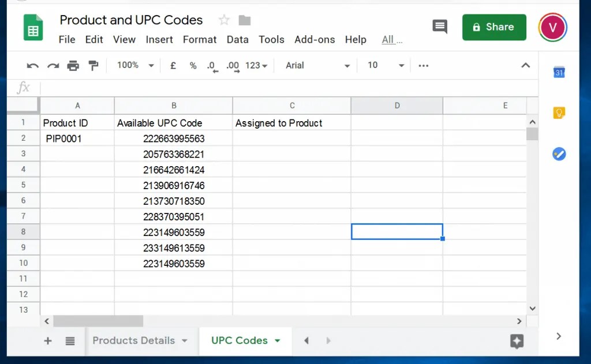Star the Product and UPC Codes spreadsheet
The image size is (591, 364).
[224, 20]
